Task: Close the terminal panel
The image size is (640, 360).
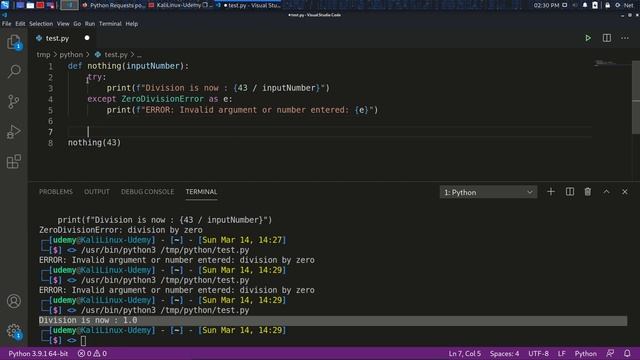Action: (624, 192)
